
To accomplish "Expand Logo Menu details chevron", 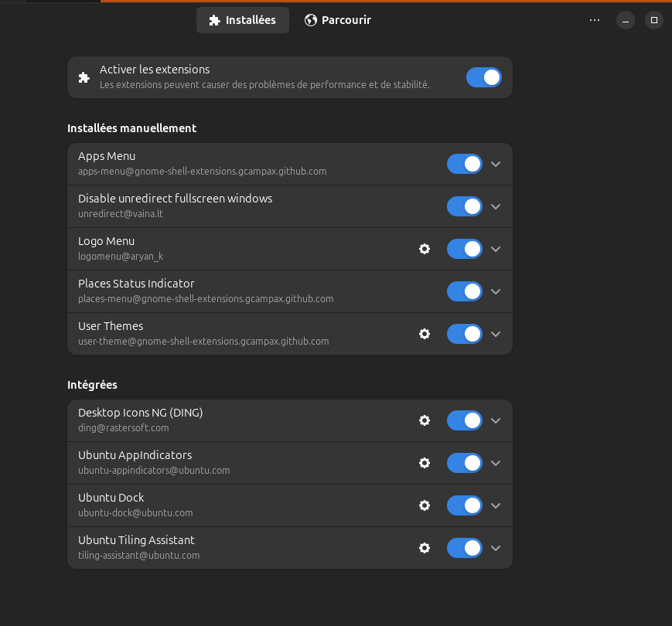I will 496,249.
